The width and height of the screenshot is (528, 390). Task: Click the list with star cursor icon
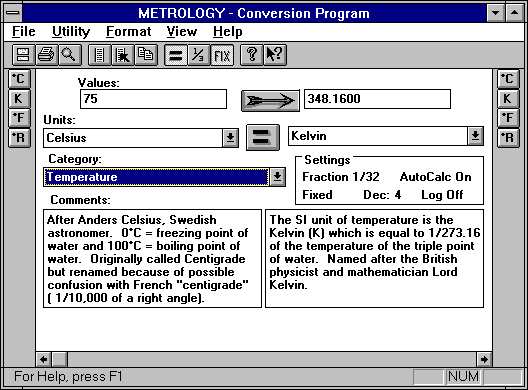[x=122, y=55]
